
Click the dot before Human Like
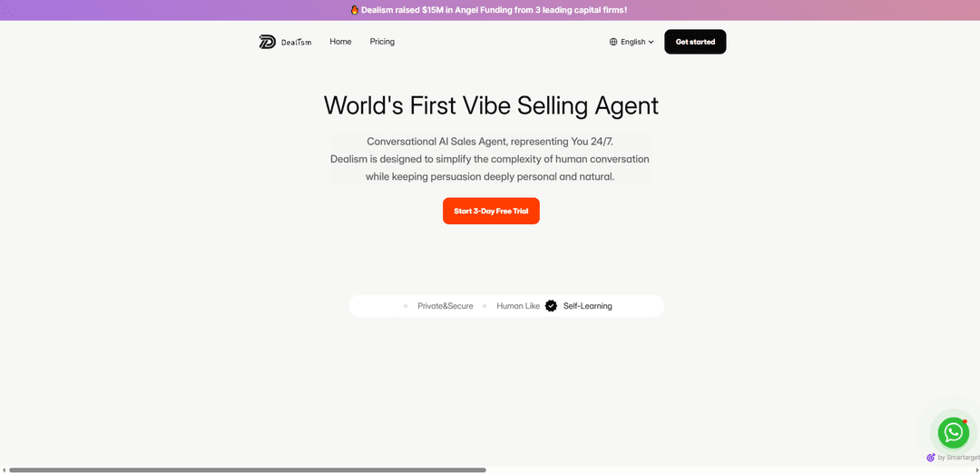485,306
